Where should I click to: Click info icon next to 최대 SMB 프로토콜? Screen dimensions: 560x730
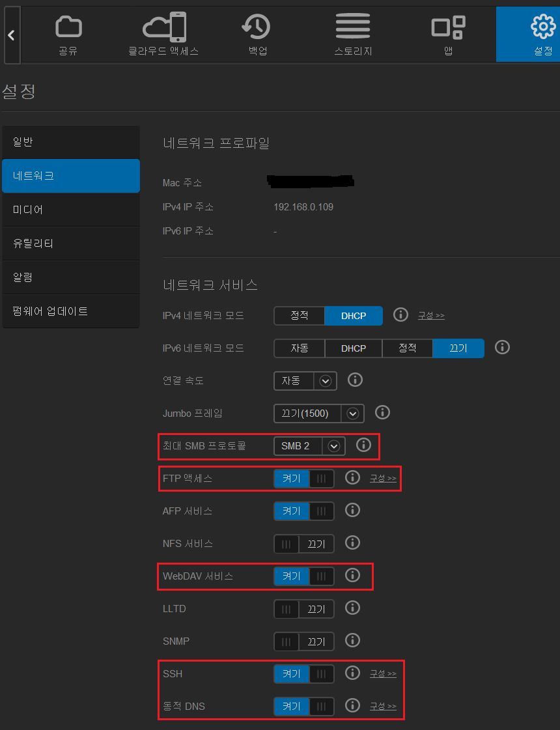pyautogui.click(x=363, y=445)
